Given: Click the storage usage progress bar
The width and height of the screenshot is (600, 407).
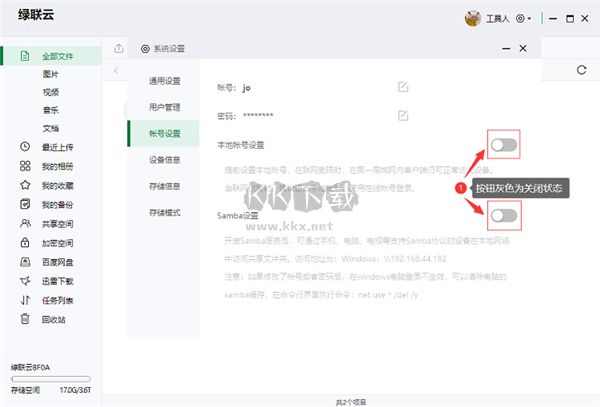Looking at the screenshot, I should [51, 379].
